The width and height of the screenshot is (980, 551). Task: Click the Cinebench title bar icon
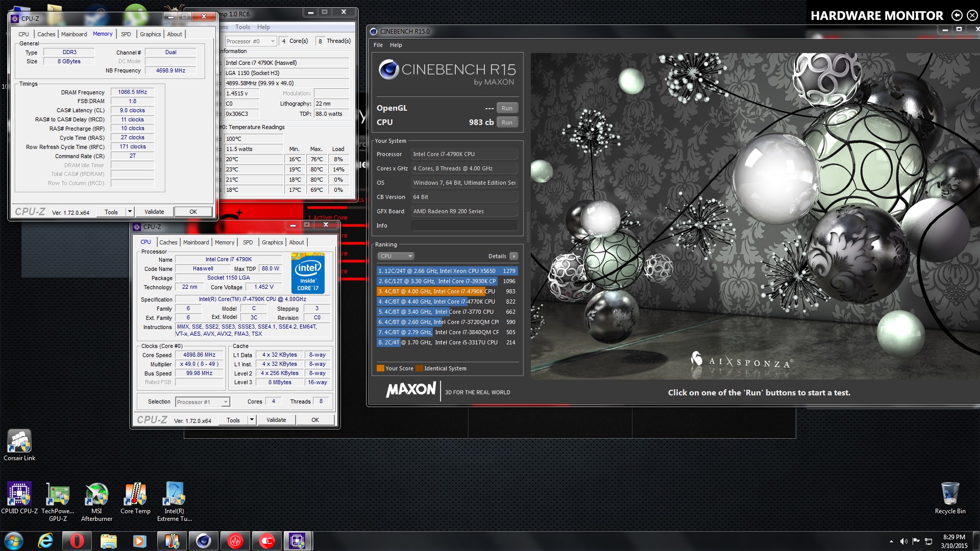(x=374, y=31)
